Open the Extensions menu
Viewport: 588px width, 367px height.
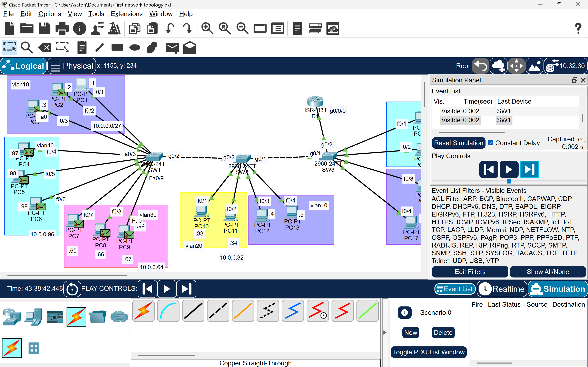point(127,14)
